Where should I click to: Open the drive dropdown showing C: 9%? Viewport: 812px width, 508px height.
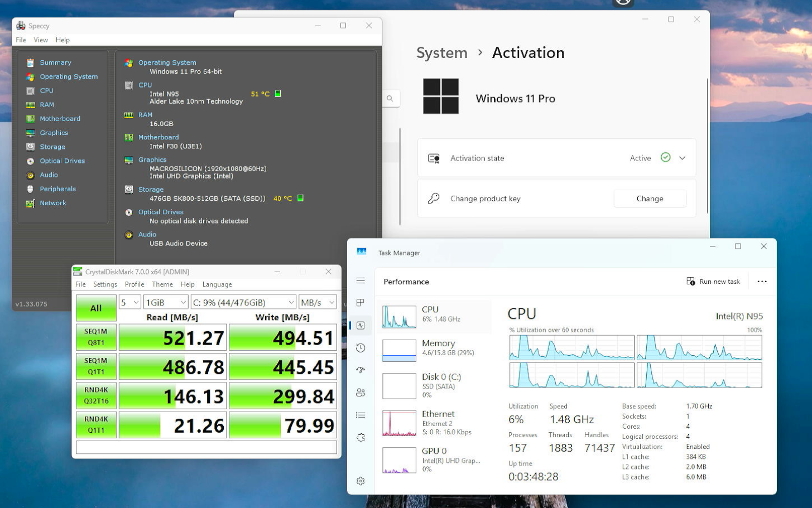click(243, 302)
